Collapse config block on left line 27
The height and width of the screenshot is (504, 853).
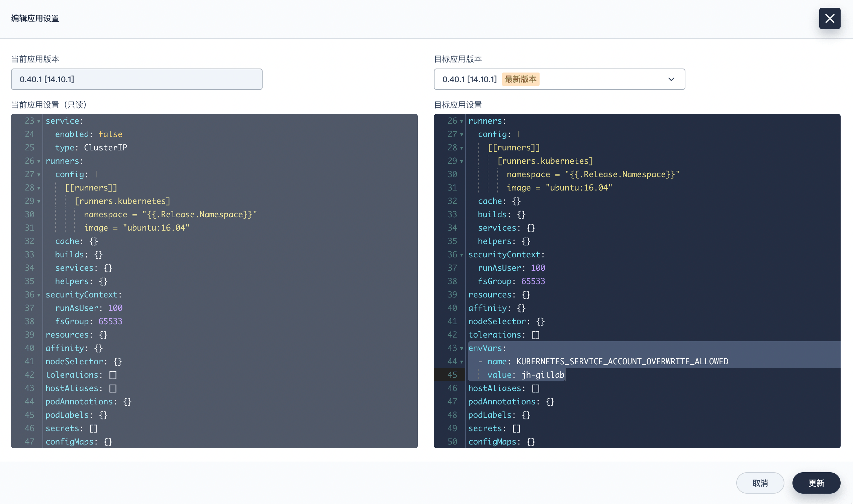pos(39,174)
